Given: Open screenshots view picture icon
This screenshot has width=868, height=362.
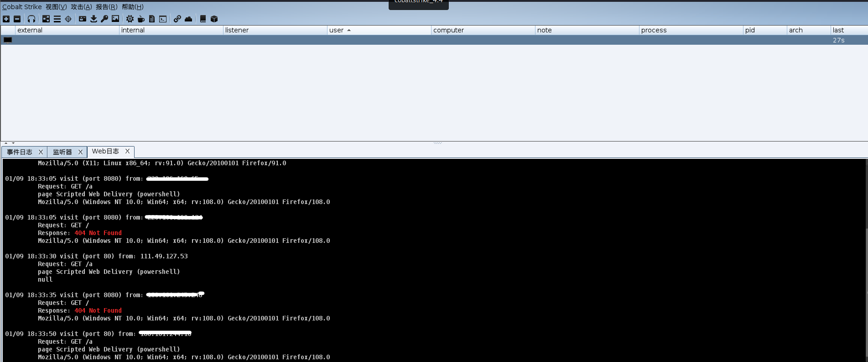Looking at the screenshot, I should pos(115,19).
